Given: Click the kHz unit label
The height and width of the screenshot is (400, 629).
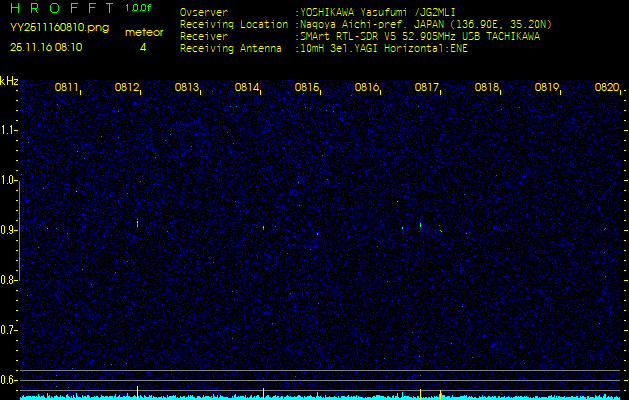Looking at the screenshot, I should [x=9, y=81].
